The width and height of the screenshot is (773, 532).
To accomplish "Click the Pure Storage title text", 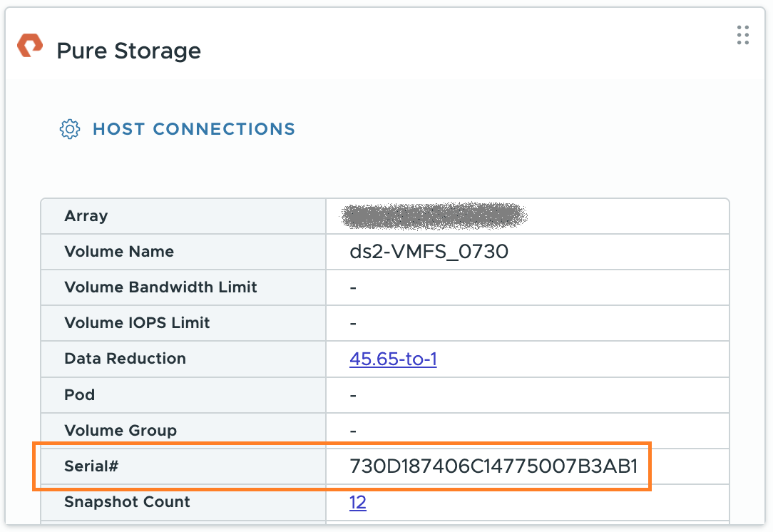I will [x=129, y=50].
